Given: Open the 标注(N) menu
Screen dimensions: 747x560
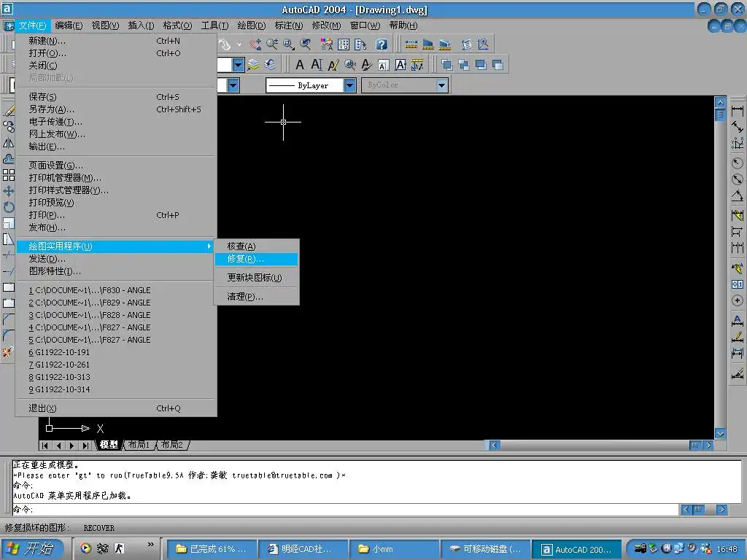Looking at the screenshot, I should [x=289, y=26].
